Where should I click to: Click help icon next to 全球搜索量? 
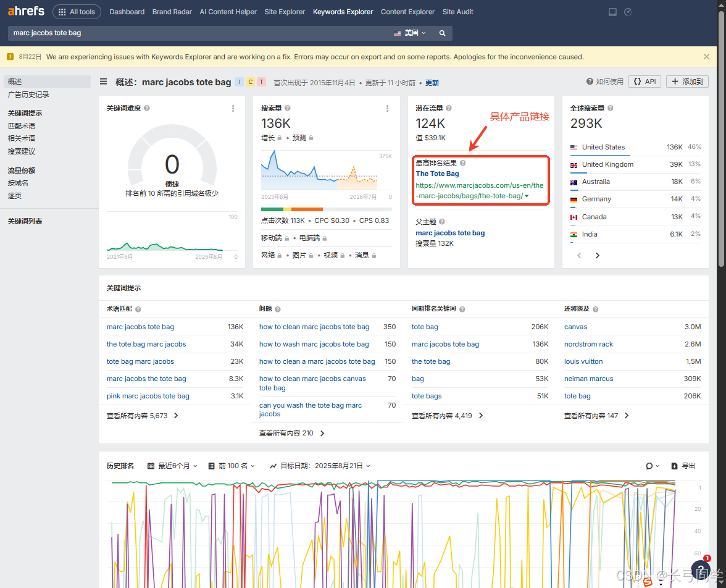(x=610, y=108)
